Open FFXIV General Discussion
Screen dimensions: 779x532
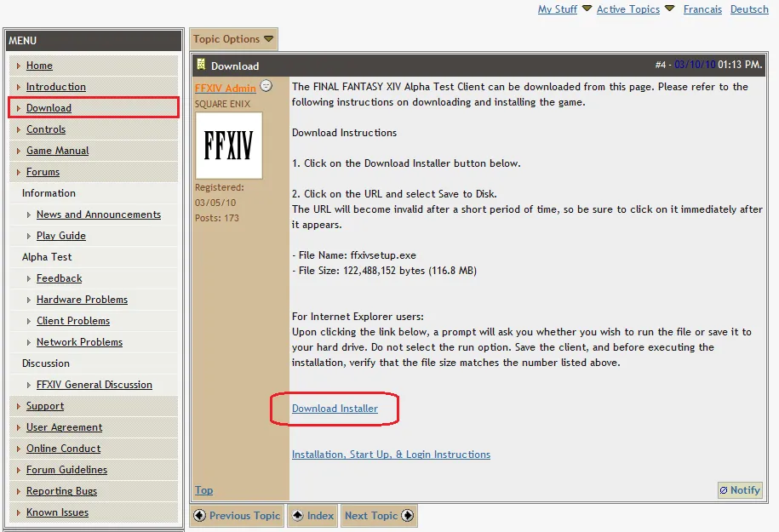(x=95, y=385)
